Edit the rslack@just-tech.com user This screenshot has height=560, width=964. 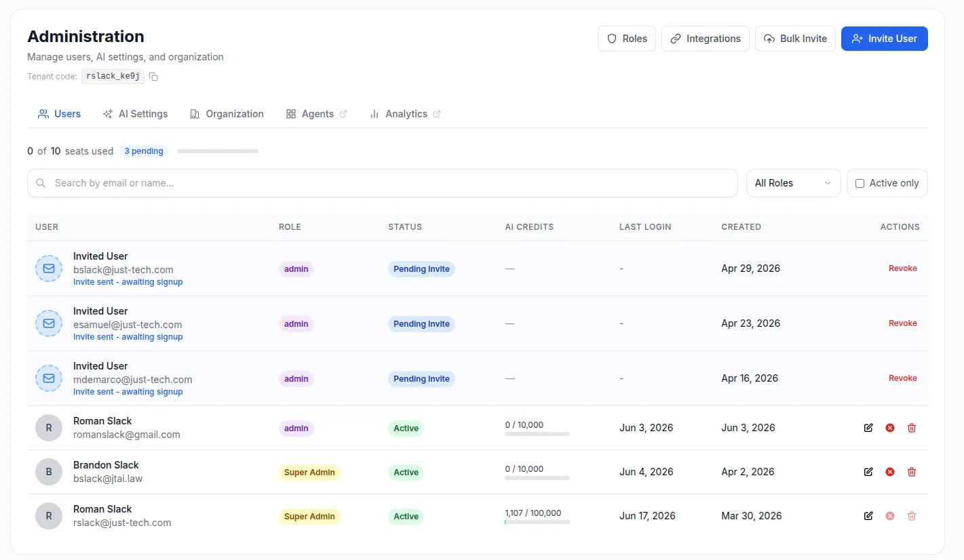pyautogui.click(x=868, y=516)
